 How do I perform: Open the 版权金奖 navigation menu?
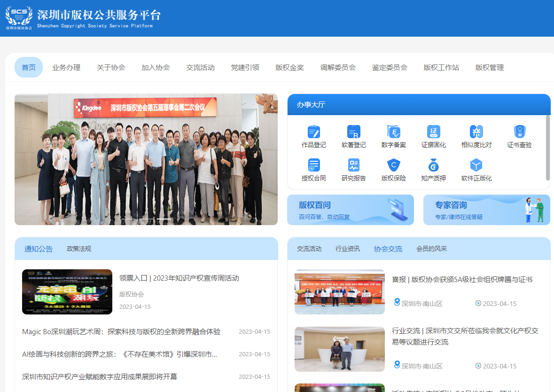290,68
